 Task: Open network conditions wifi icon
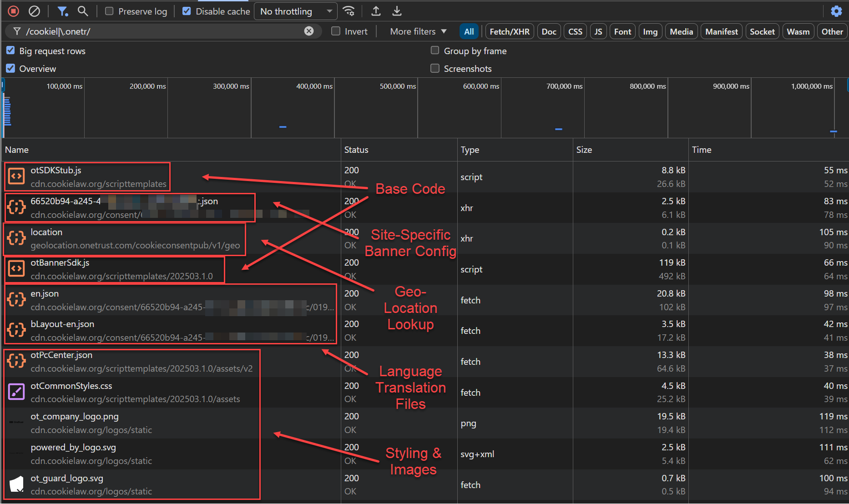coord(349,11)
